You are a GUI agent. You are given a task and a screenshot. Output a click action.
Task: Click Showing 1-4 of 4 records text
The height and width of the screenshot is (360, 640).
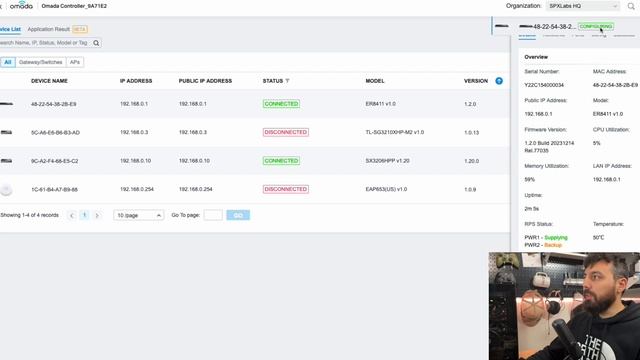point(29,215)
